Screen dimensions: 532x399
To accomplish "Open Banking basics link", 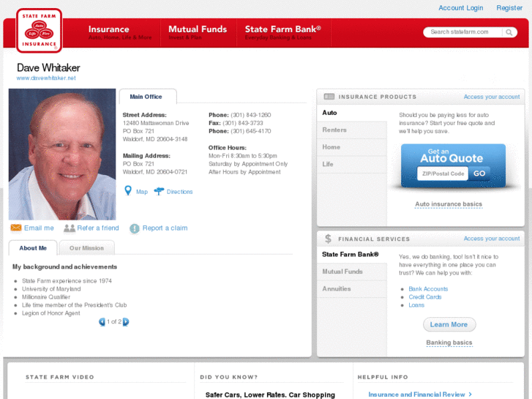I will pyautogui.click(x=449, y=343).
